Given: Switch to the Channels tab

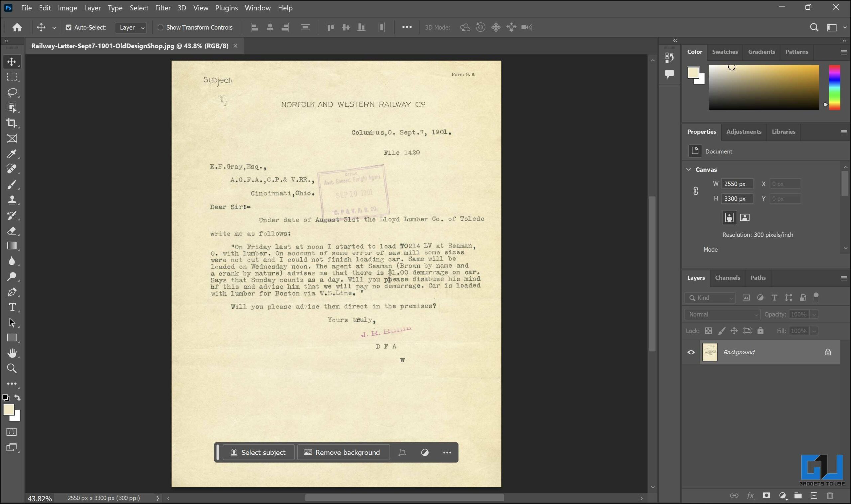Looking at the screenshot, I should (x=727, y=278).
